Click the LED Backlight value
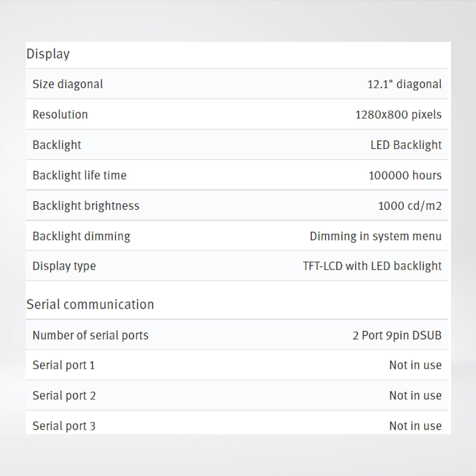476x476 pixels. click(x=406, y=145)
